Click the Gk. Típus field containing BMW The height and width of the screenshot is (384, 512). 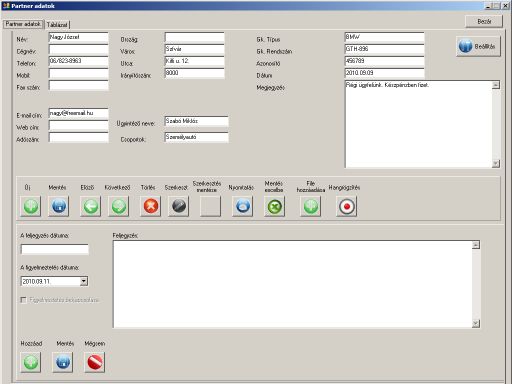(x=384, y=37)
